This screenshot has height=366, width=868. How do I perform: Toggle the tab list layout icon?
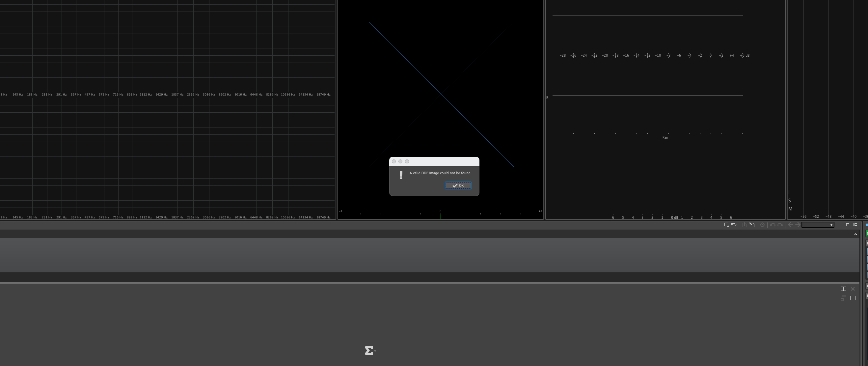point(855,225)
